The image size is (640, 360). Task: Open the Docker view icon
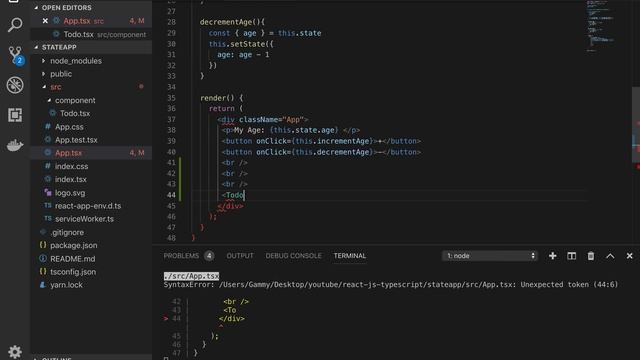15,144
